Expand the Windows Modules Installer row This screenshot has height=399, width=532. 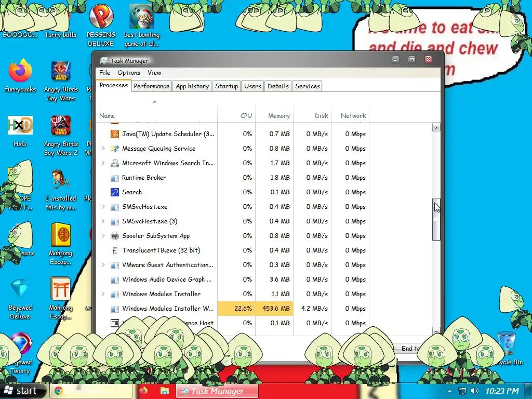point(103,294)
